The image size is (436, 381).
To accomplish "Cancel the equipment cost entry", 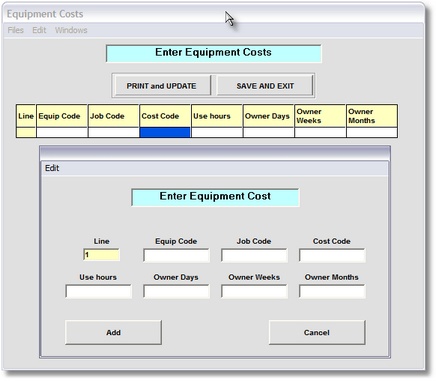I will point(317,333).
